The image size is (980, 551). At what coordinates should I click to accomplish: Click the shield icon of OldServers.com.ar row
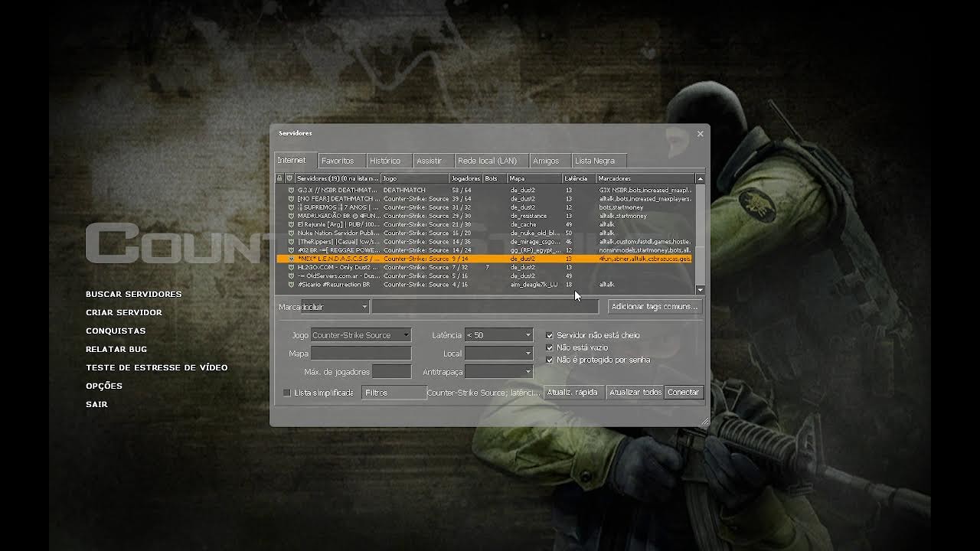pos(291,275)
